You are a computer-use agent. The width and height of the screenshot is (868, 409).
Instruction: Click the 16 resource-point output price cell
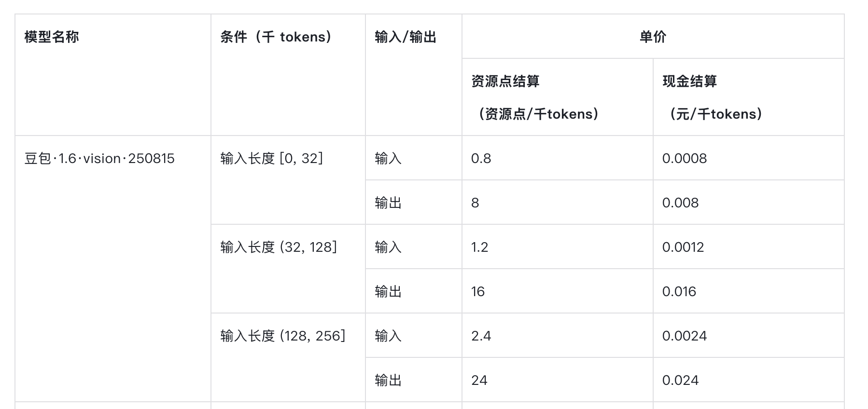pyautogui.click(x=478, y=292)
